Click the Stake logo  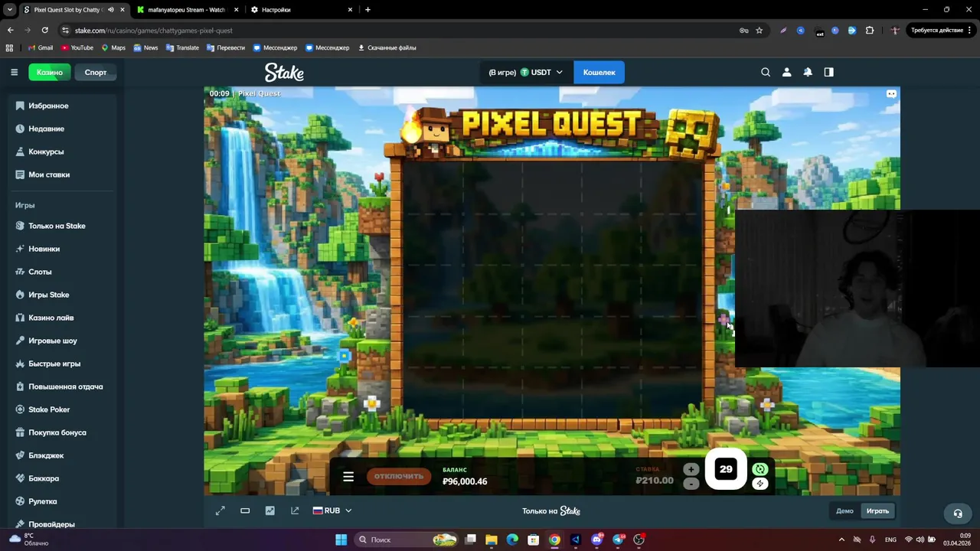[x=284, y=72]
